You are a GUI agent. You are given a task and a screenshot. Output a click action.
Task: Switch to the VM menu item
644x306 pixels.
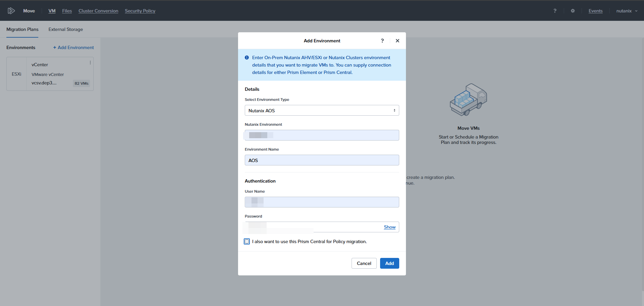point(52,11)
